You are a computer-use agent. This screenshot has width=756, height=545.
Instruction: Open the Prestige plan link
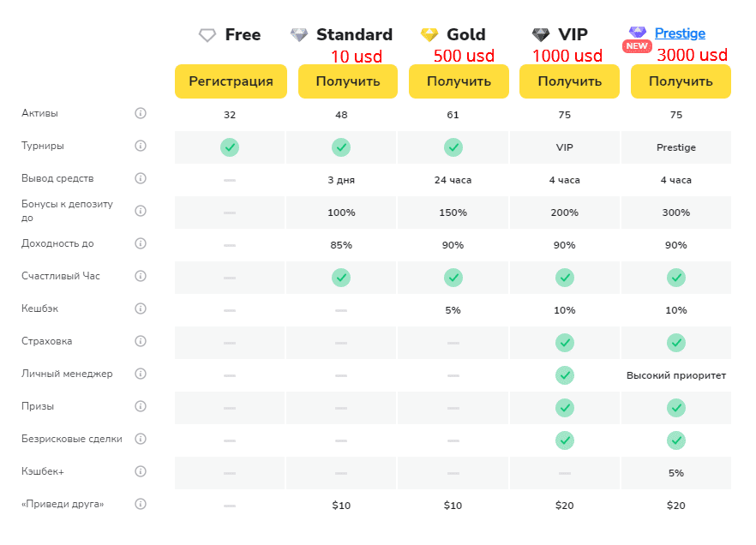(x=680, y=33)
